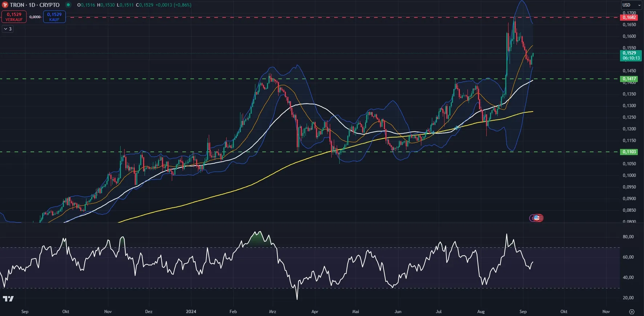644x316 pixels.
Task: Click the 0,1050 price axis label
Action: (x=629, y=164)
